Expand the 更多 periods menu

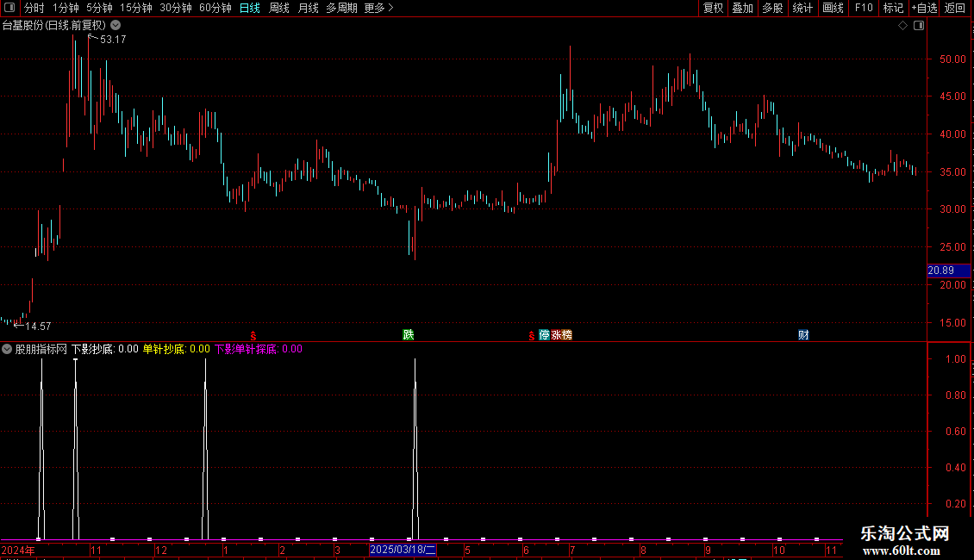379,8
